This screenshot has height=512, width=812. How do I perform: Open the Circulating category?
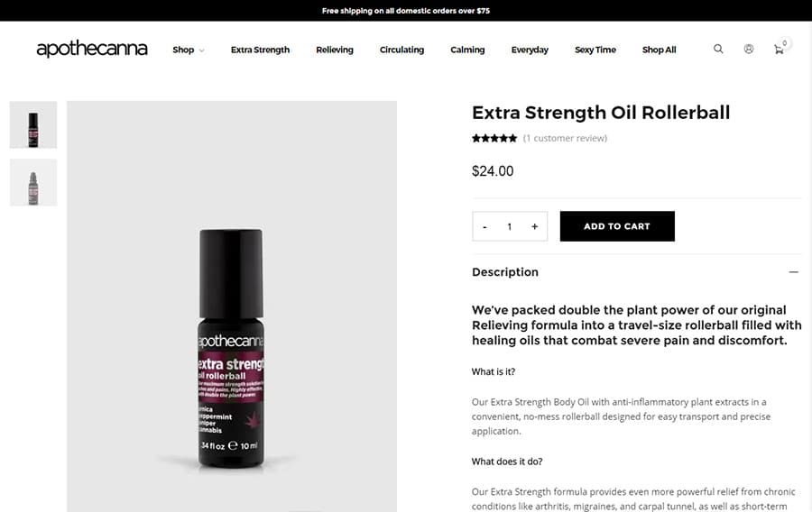(x=401, y=50)
